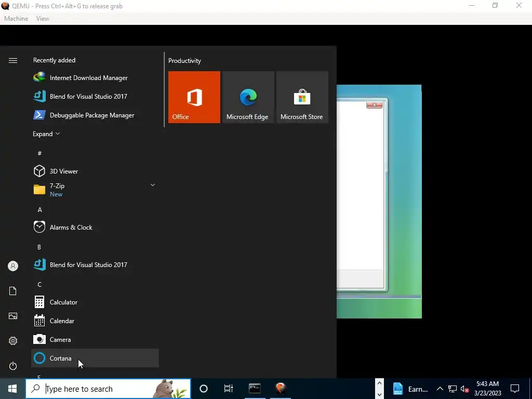Switch to the Command Prompt taskbar app
Image resolution: width=532 pixels, height=399 pixels.
pyautogui.click(x=255, y=389)
